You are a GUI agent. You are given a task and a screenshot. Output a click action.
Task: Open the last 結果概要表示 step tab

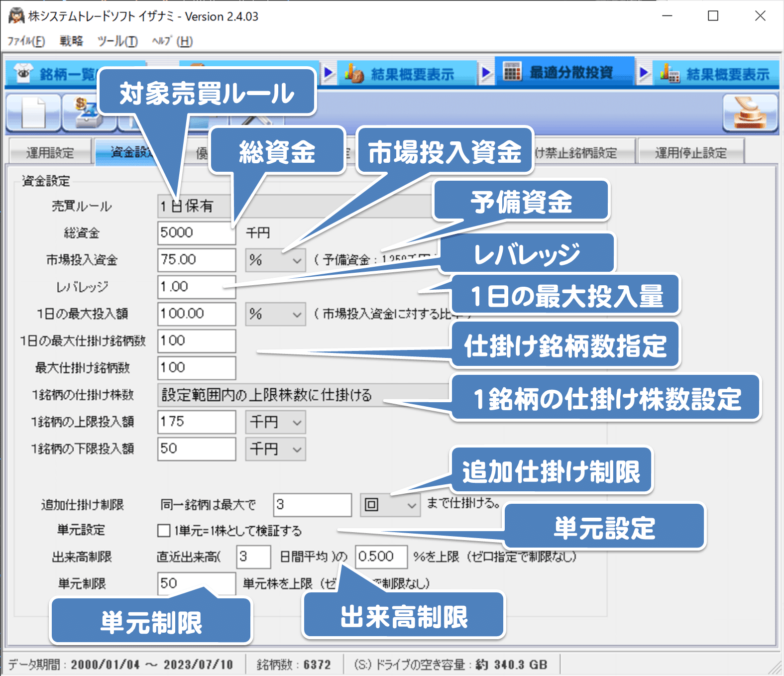click(716, 74)
